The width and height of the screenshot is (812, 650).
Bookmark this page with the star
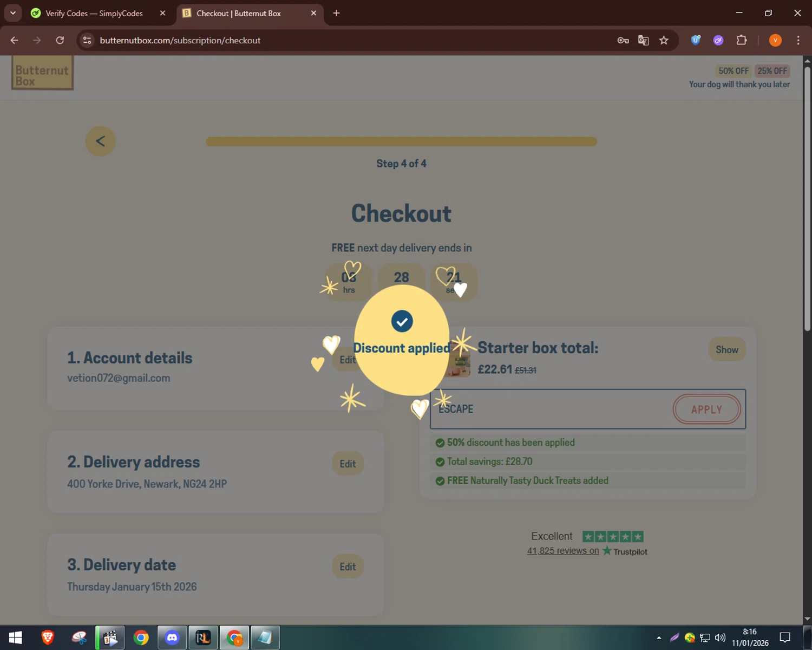(x=664, y=40)
